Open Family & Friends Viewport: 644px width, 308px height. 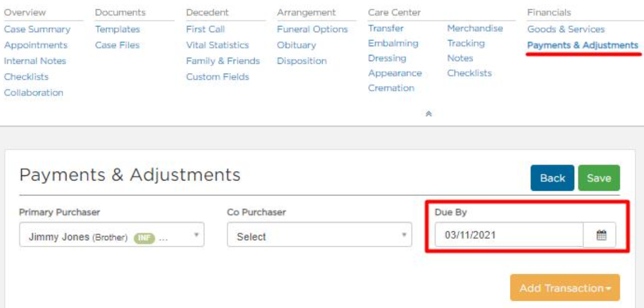pos(223,61)
